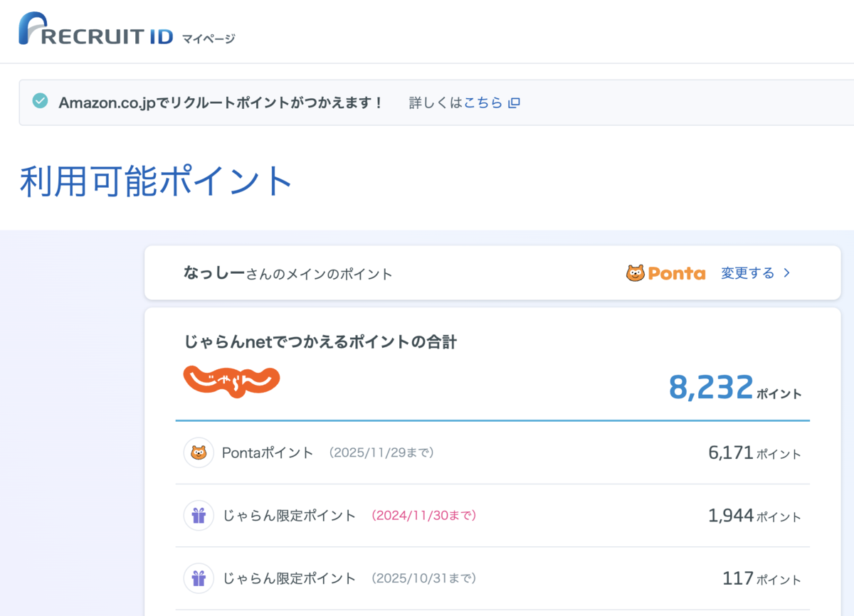Click the pink (2024/11/30まで) expiry date
Screen dimensions: 854x616
[x=424, y=516]
